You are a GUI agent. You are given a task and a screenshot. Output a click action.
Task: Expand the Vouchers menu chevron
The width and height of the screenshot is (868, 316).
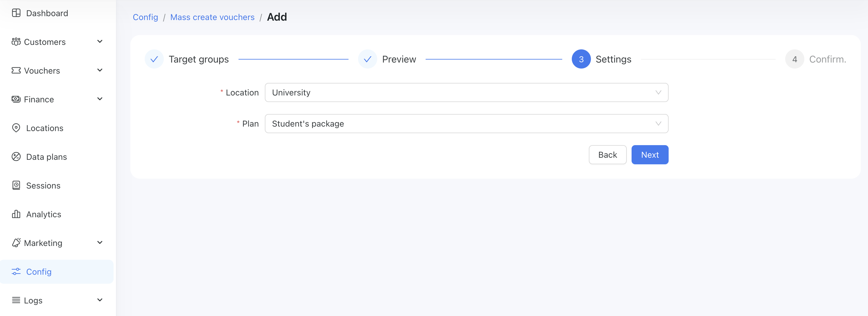pyautogui.click(x=100, y=70)
